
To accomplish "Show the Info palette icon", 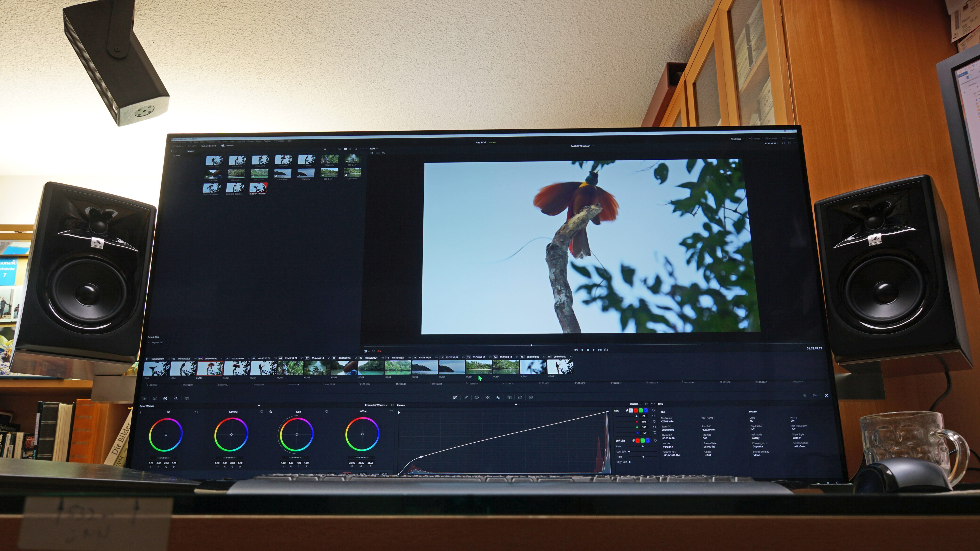I will [x=826, y=395].
